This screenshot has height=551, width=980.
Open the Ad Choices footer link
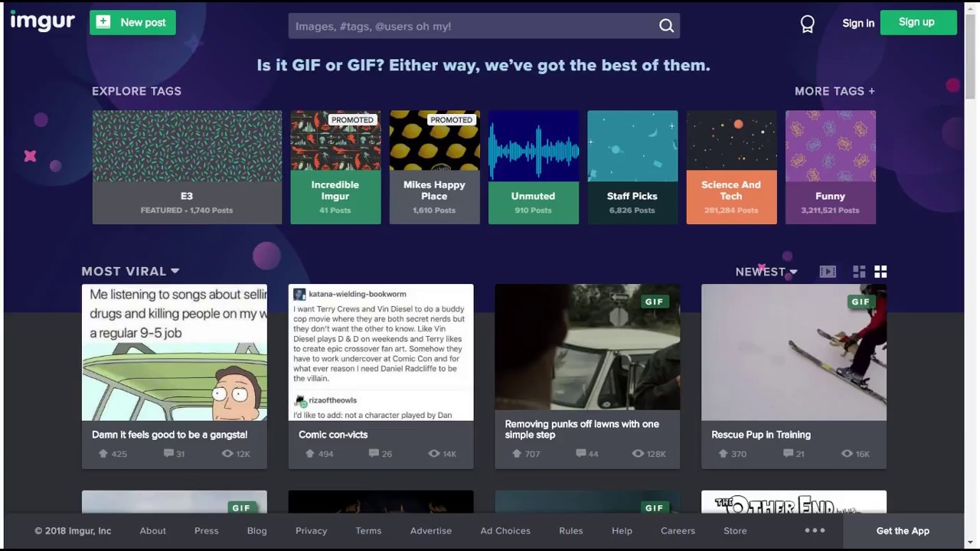coord(505,530)
